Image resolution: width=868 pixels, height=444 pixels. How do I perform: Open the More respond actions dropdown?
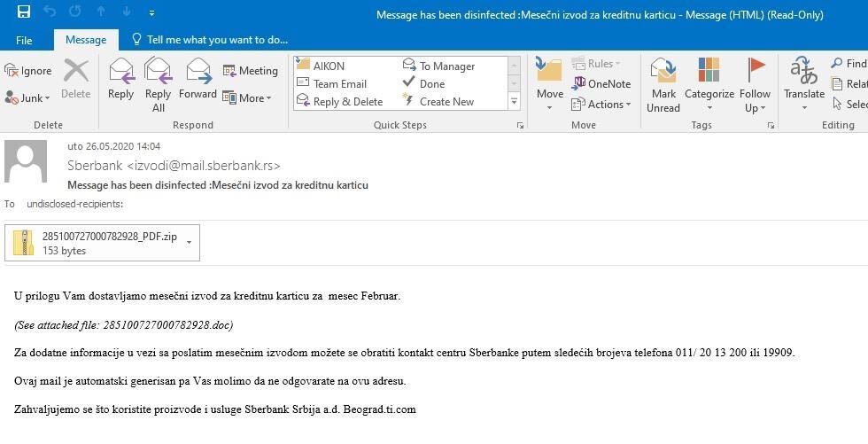point(247,98)
